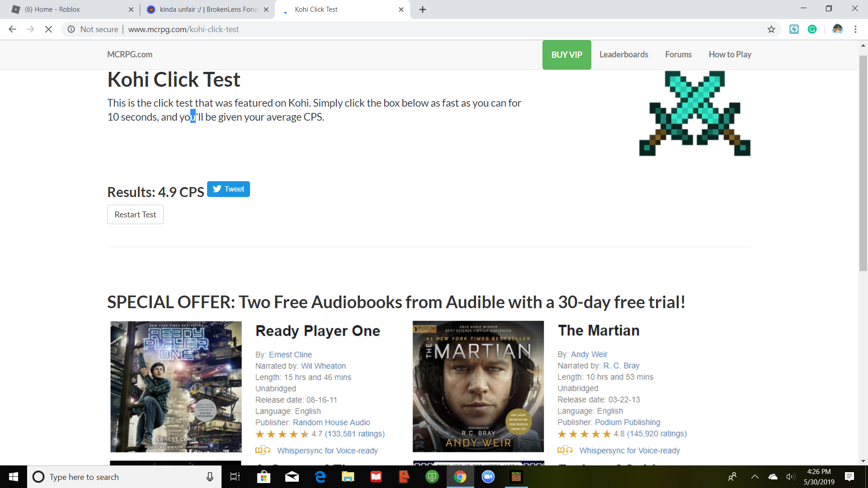868x488 pixels.
Task: Open the Ernest Cline author link
Action: [x=290, y=355]
